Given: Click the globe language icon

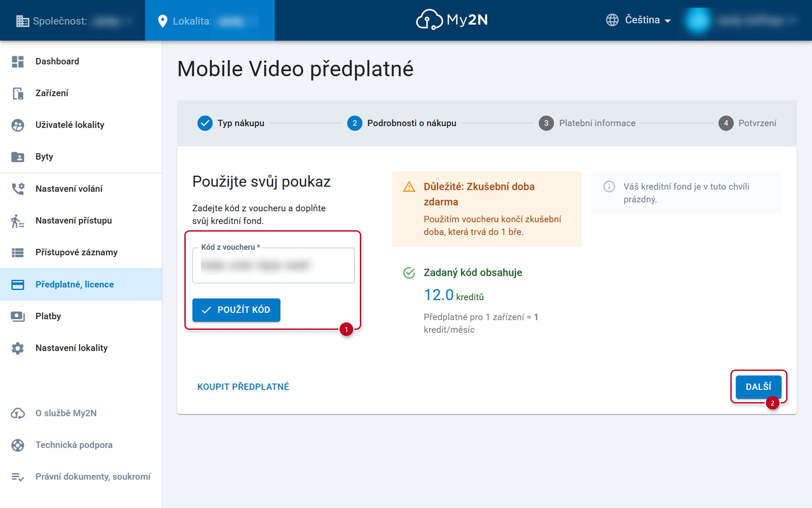Looking at the screenshot, I should 612,20.
